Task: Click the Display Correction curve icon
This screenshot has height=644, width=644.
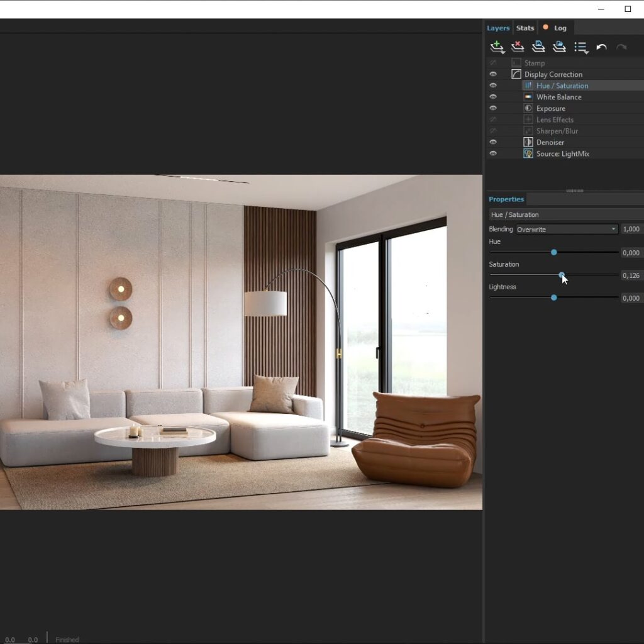Action: (x=516, y=74)
